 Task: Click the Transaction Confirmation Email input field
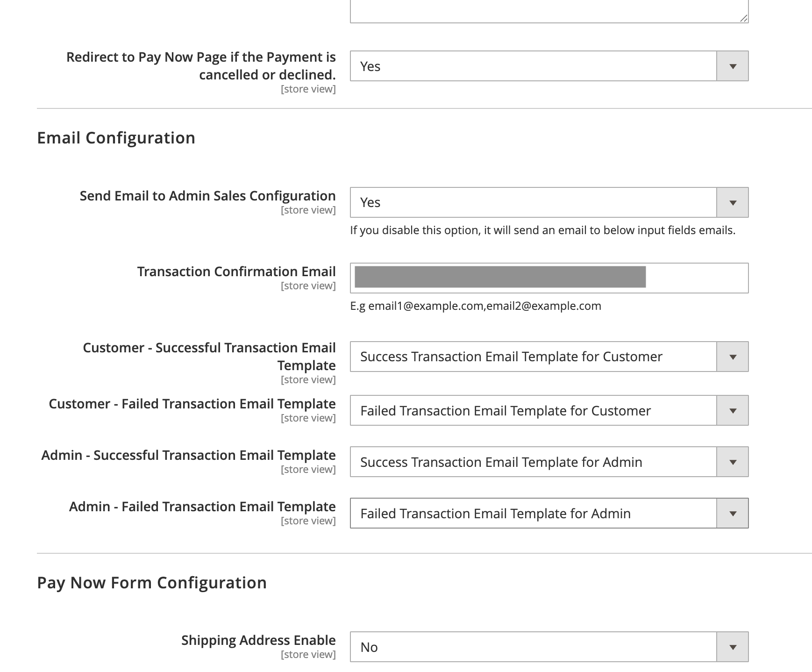pos(549,278)
